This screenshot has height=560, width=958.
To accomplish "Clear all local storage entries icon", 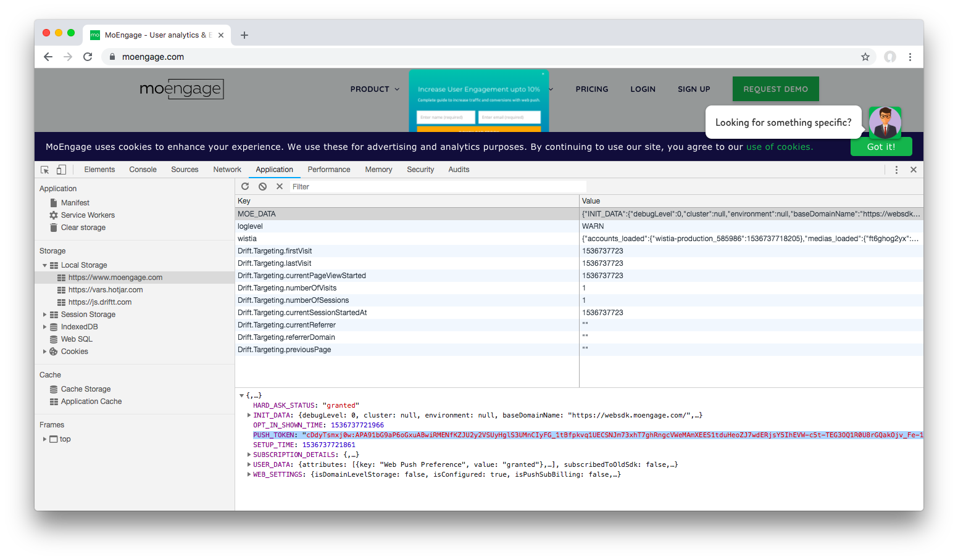I will 262,186.
